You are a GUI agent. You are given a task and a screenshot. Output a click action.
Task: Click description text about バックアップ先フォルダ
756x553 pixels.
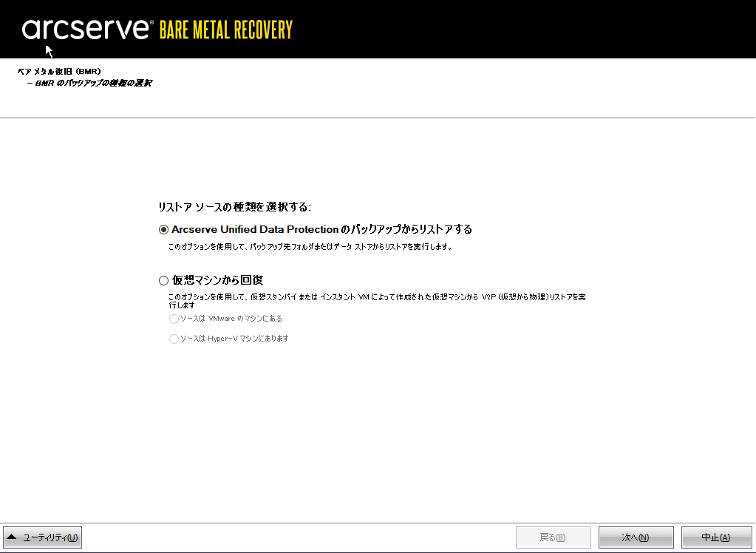(x=310, y=247)
